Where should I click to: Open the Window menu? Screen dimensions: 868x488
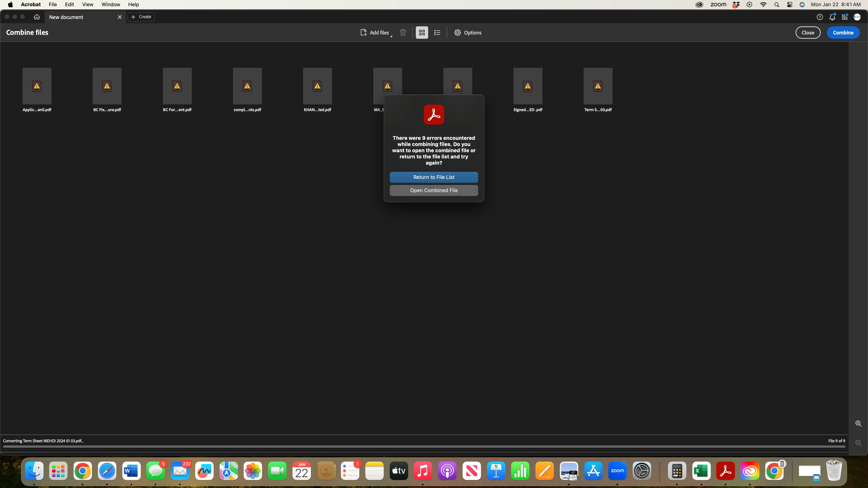[x=110, y=4]
